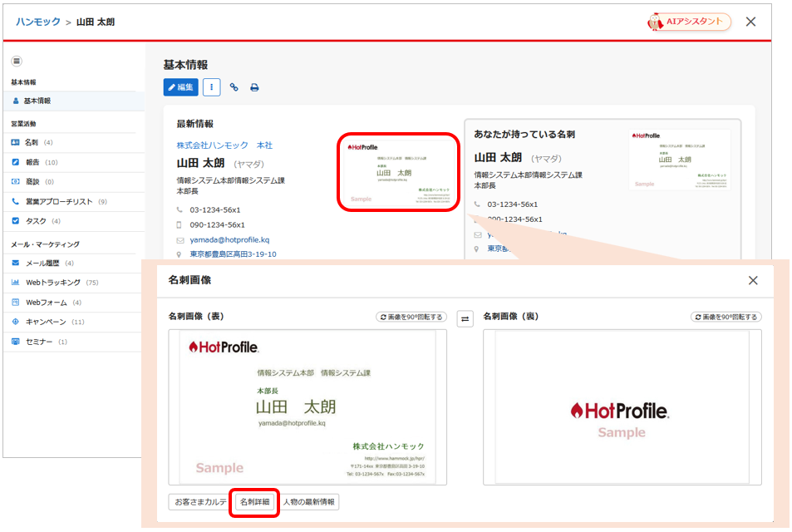Click the yamada@hotprofile.kq email link

229,240
